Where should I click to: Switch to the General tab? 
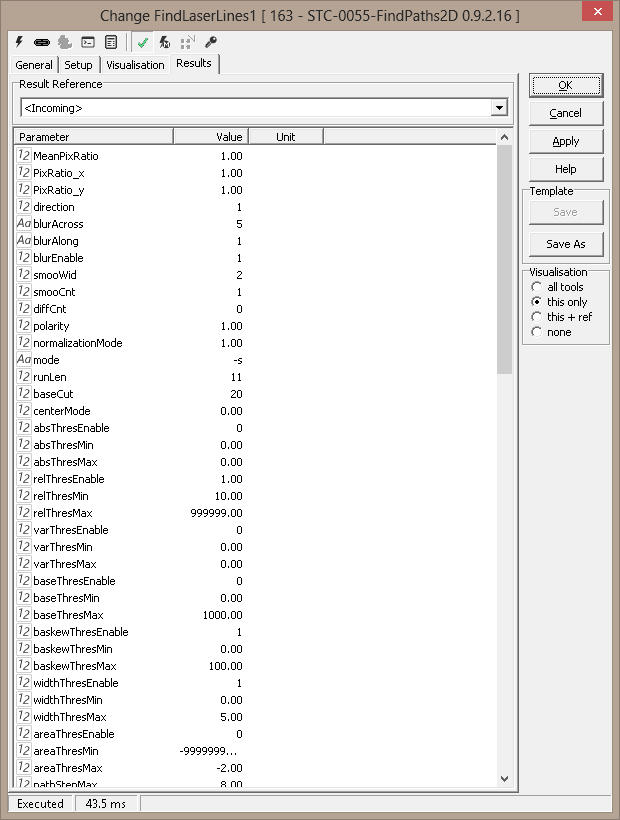coord(34,65)
